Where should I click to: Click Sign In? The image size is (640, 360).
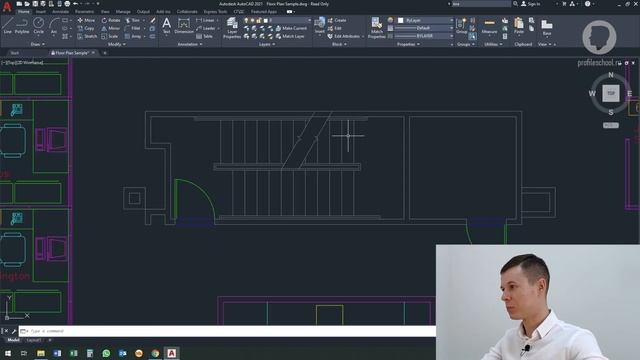530,4
